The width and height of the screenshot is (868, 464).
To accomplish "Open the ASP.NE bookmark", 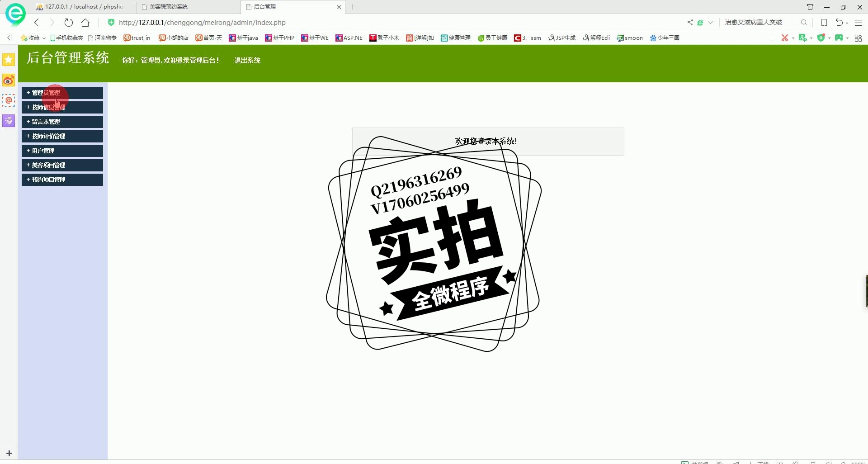I will pos(349,38).
